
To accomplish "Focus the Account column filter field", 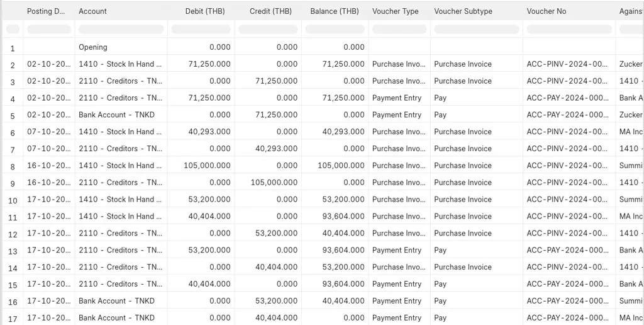I will point(121,29).
